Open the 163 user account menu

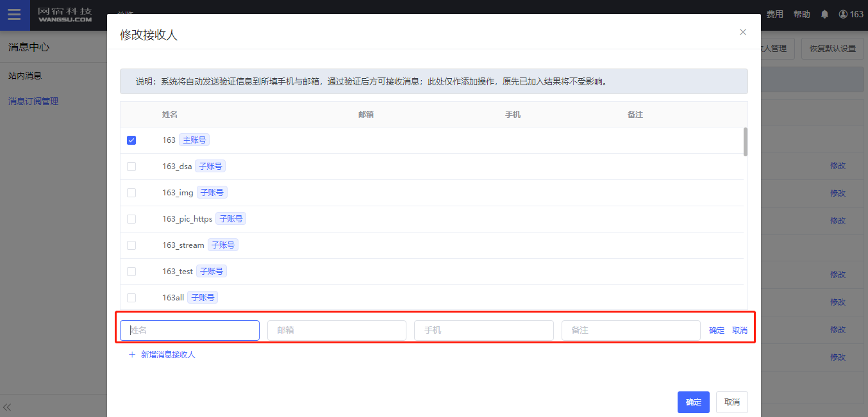click(851, 14)
